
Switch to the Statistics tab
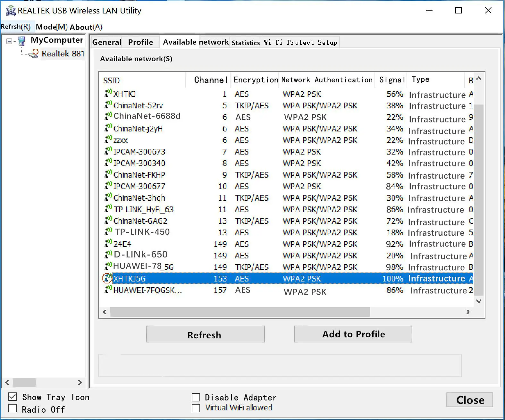tap(246, 43)
